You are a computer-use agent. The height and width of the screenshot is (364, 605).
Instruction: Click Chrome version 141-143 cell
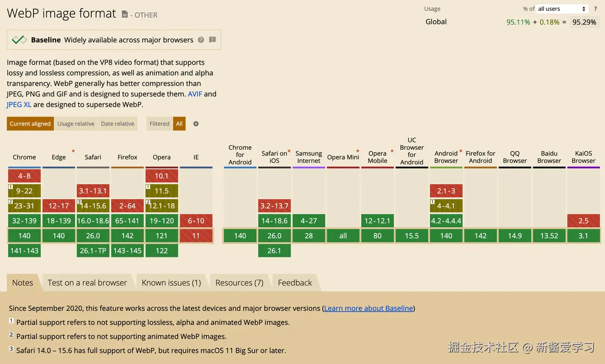pos(25,251)
